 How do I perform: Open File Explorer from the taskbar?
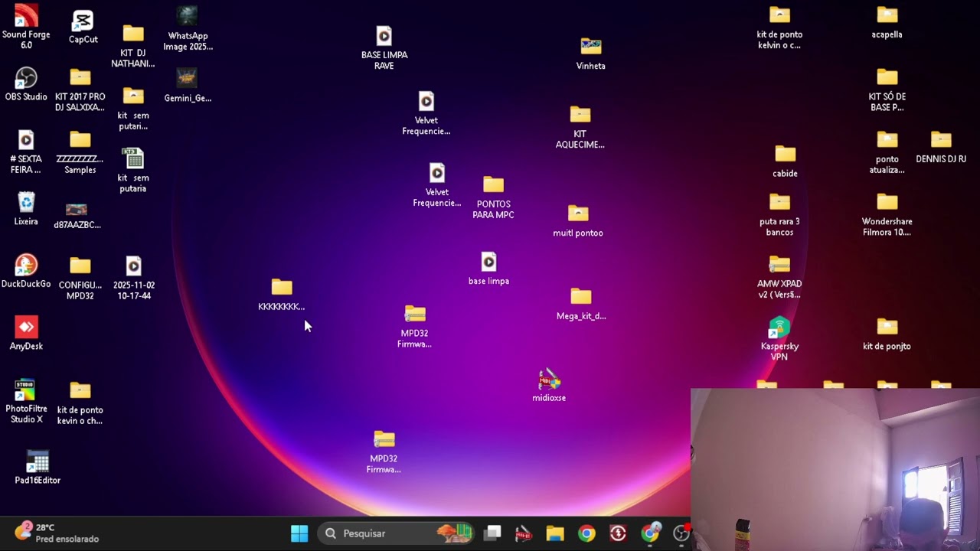click(x=555, y=533)
